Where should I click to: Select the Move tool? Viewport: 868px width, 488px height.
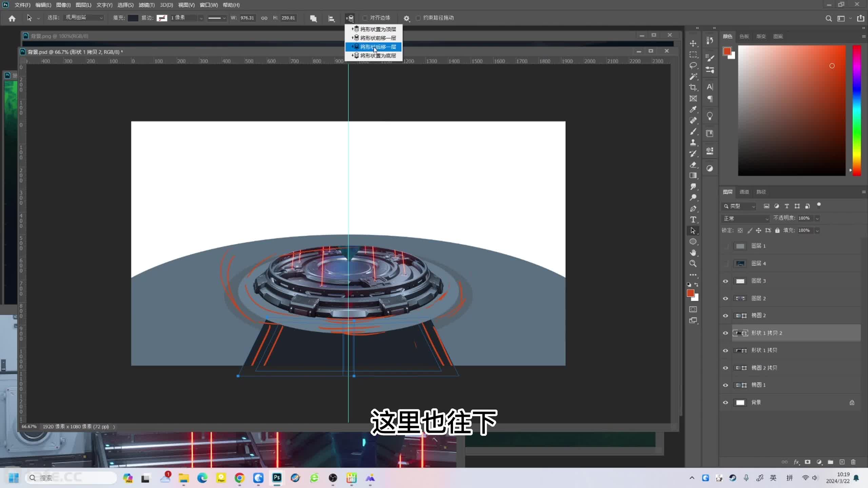coord(693,43)
